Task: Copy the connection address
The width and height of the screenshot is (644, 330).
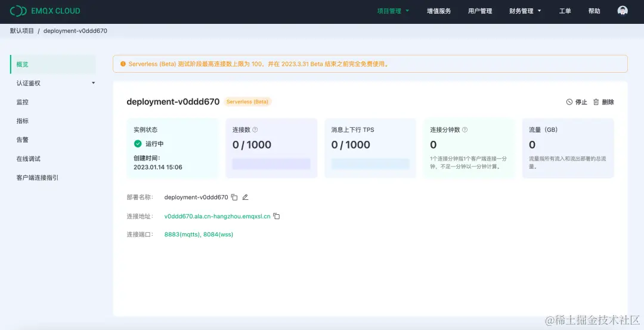Action: tap(277, 216)
